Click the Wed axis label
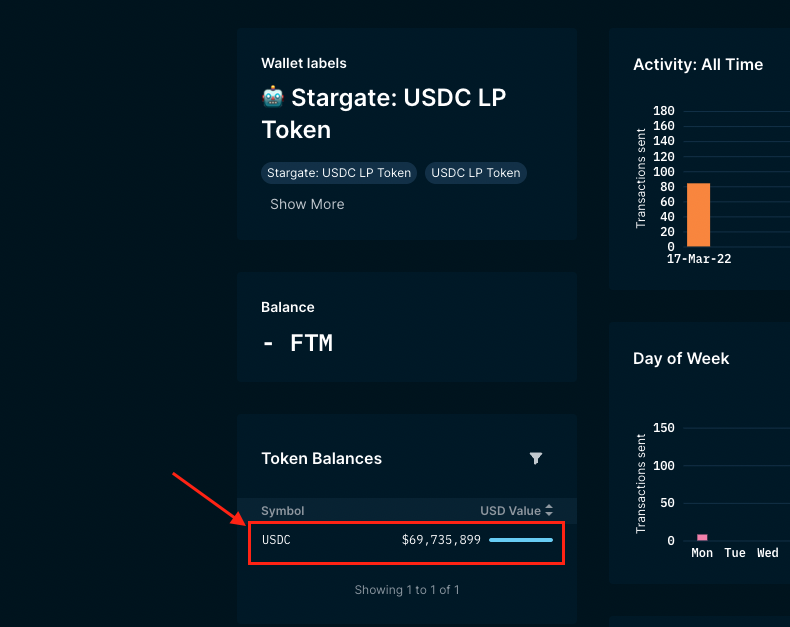This screenshot has height=627, width=790. click(x=768, y=553)
